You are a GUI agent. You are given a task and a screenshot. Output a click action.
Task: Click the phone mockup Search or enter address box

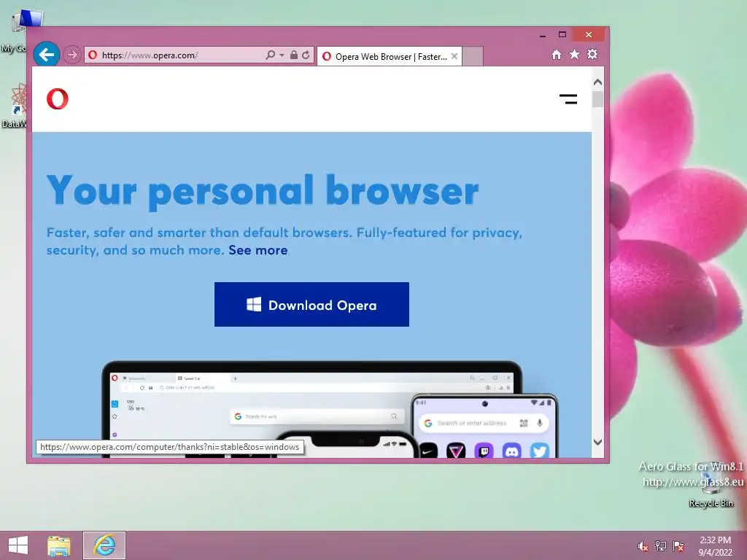484,423
